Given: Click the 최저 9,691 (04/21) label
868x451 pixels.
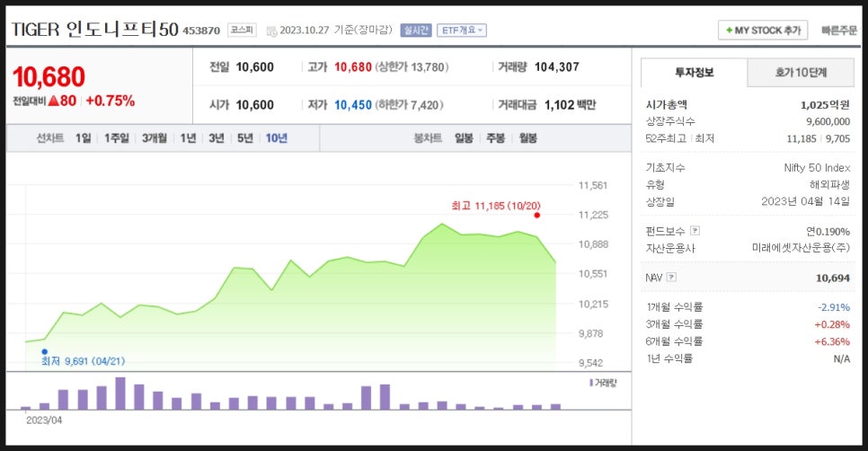Looking at the screenshot, I should pyautogui.click(x=83, y=361).
